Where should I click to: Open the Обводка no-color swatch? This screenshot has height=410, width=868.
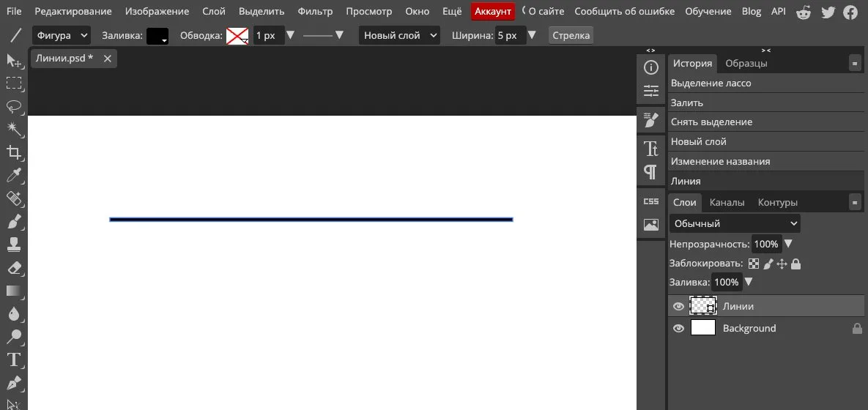point(237,36)
